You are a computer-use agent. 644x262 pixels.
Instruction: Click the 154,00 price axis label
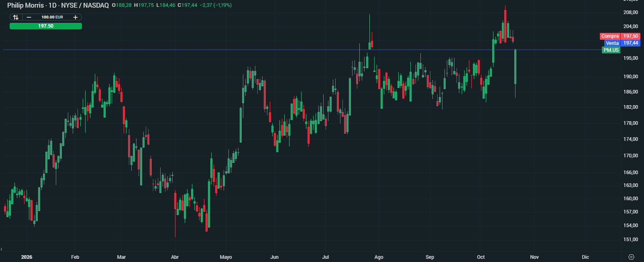pyautogui.click(x=630, y=225)
